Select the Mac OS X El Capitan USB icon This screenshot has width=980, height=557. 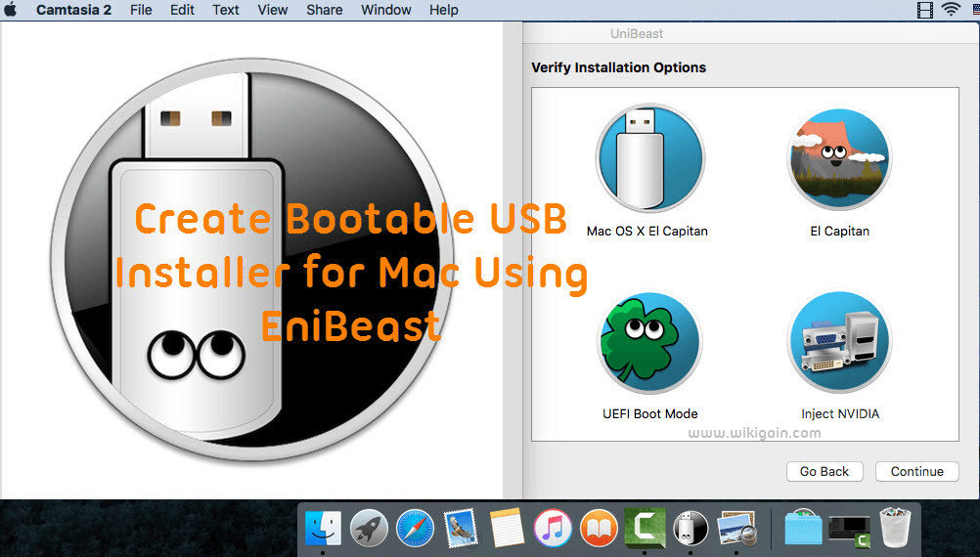coord(649,159)
